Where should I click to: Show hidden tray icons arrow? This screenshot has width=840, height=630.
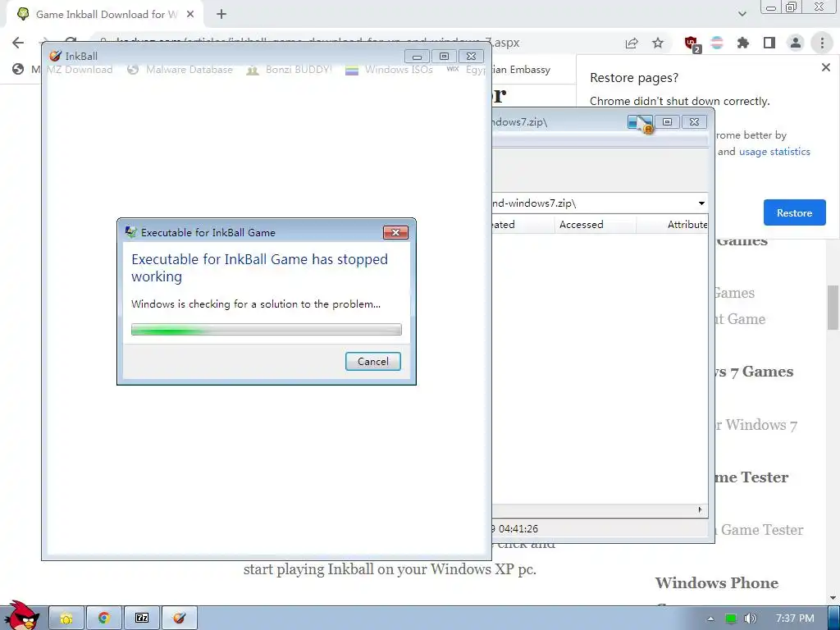pyautogui.click(x=710, y=619)
